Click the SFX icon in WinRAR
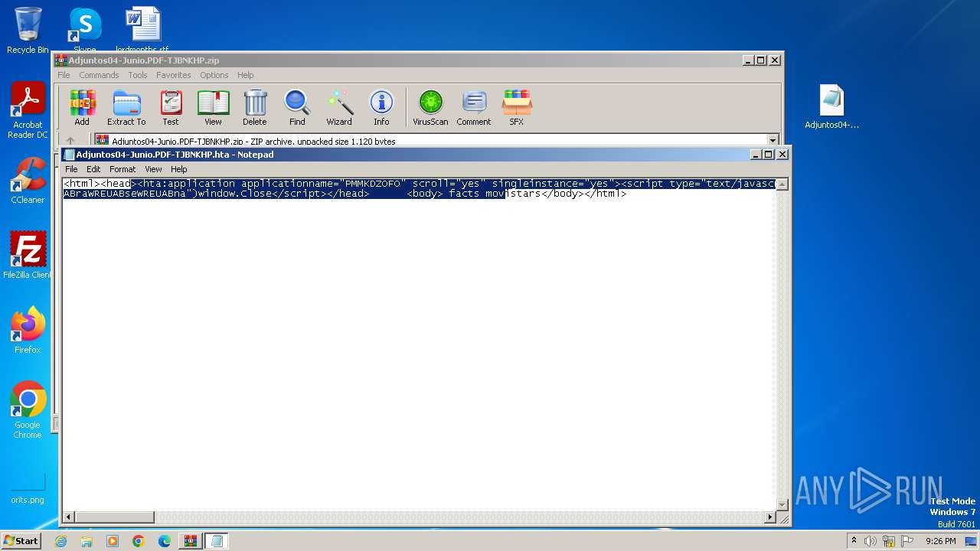This screenshot has height=551, width=980. click(x=517, y=107)
